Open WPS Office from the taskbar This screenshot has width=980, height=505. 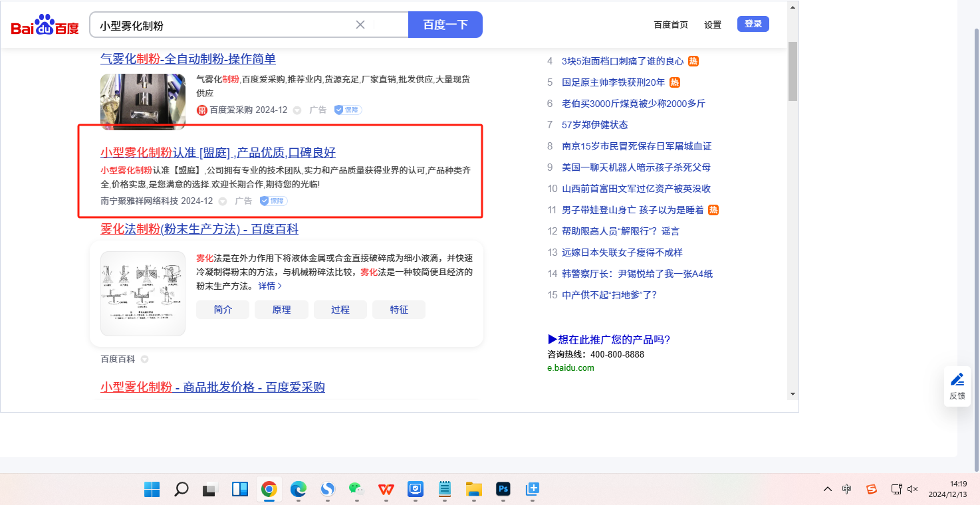point(386,490)
